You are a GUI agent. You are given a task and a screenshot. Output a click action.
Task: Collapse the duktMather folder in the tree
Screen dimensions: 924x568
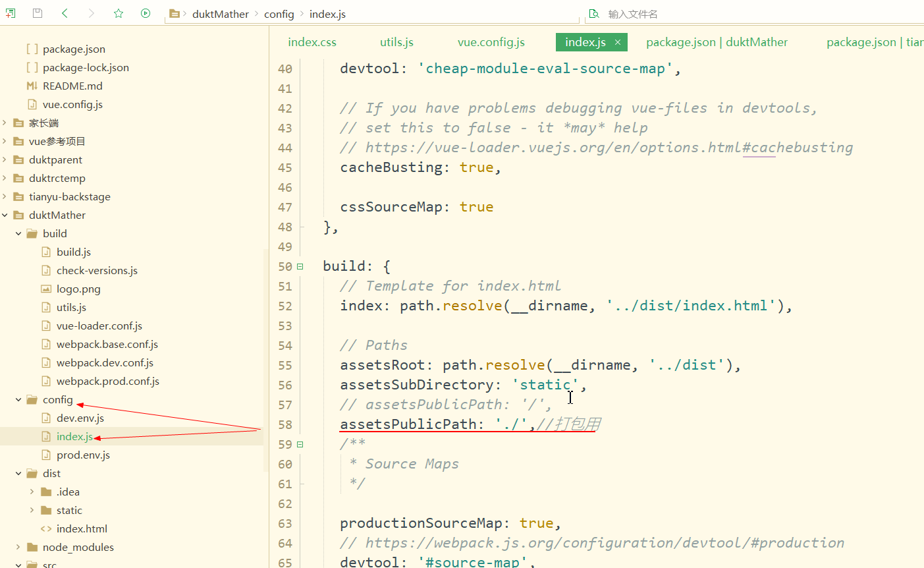coord(5,215)
